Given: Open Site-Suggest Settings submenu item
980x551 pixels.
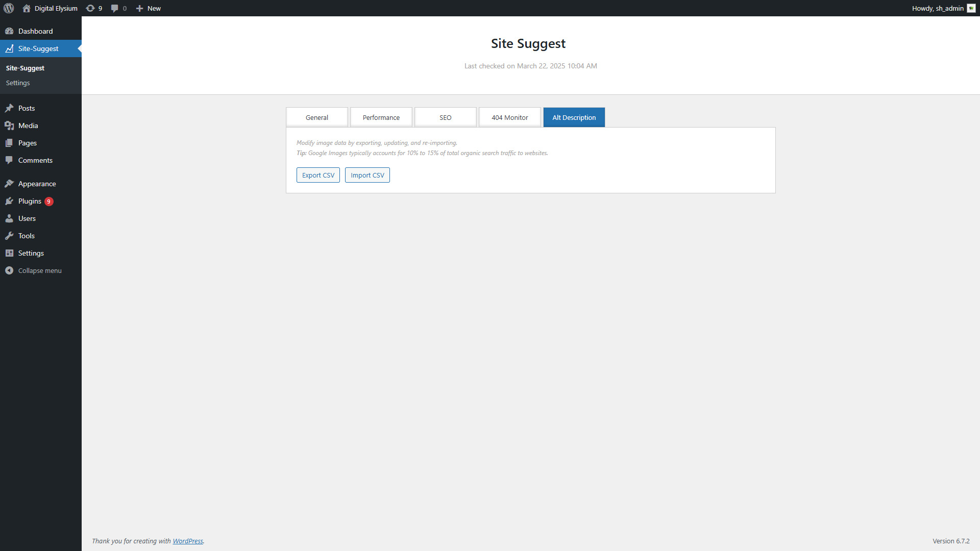Looking at the screenshot, I should pos(18,83).
